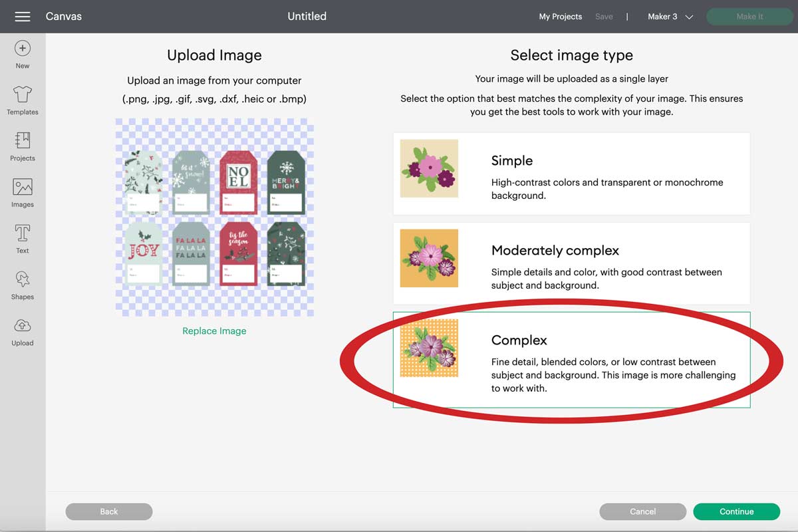Viewport: 798px width, 532px height.
Task: Go to the previous step with Back
Action: click(x=109, y=511)
